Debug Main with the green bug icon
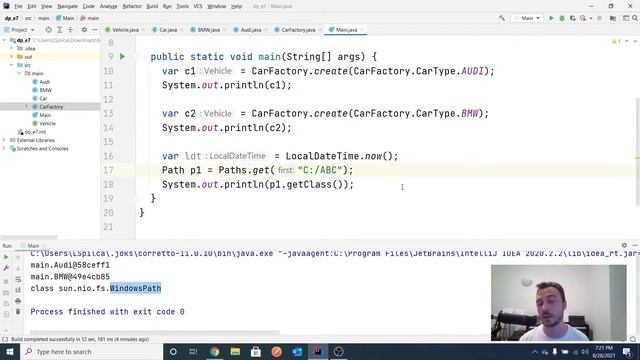Viewport: 640px width, 360px height. [562, 18]
